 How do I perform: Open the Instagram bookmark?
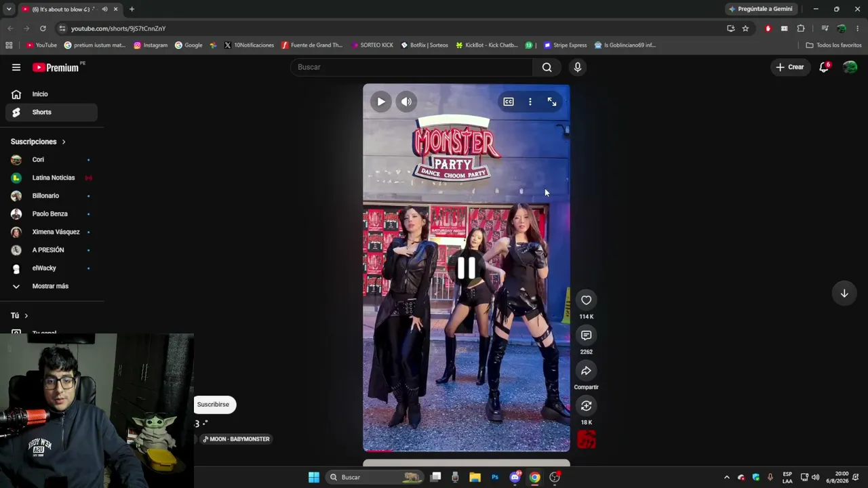click(x=151, y=45)
